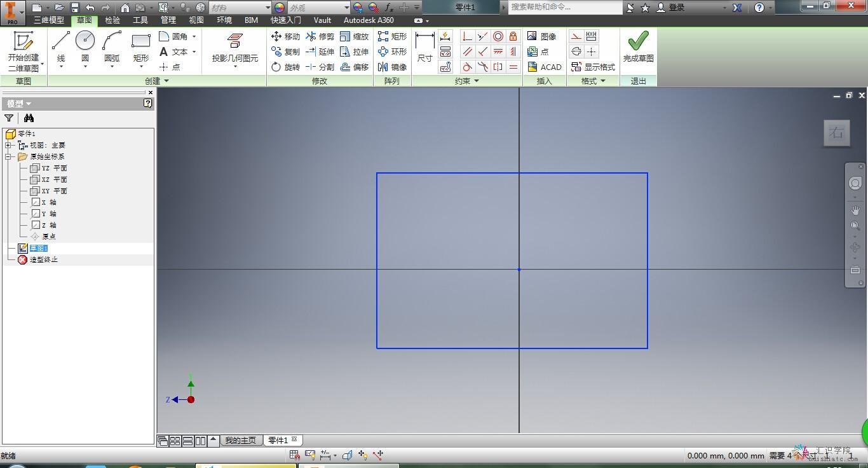Viewport: 868px width, 468px height.
Task: Click 完成草图 to finish the sketch
Action: coord(638,47)
